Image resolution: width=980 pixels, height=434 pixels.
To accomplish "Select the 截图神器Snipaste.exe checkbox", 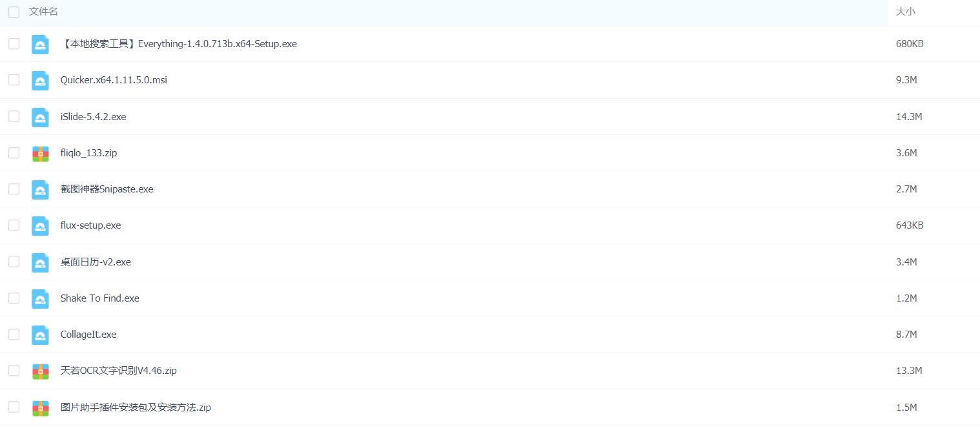I will [14, 189].
